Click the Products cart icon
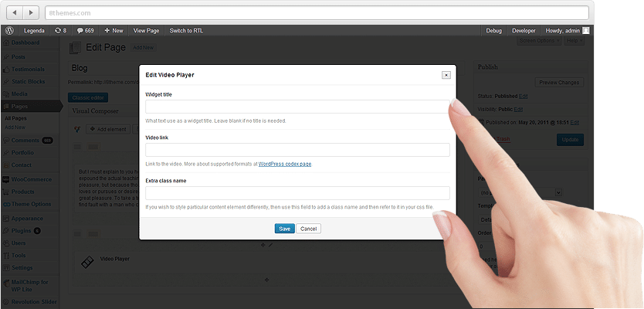The height and width of the screenshot is (309, 644). 5,192
